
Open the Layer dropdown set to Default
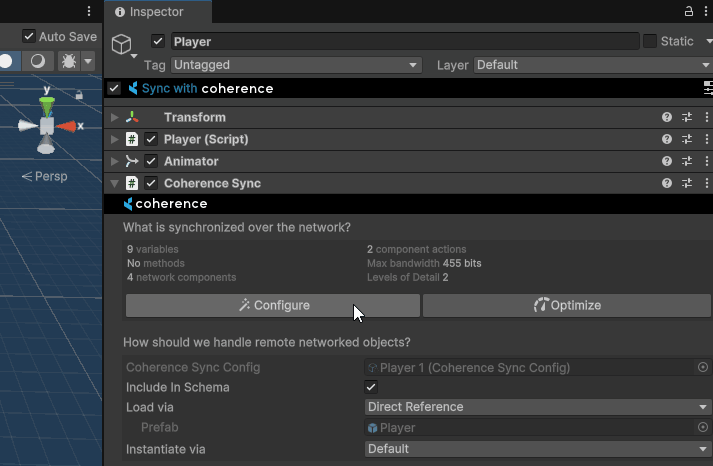tap(591, 65)
